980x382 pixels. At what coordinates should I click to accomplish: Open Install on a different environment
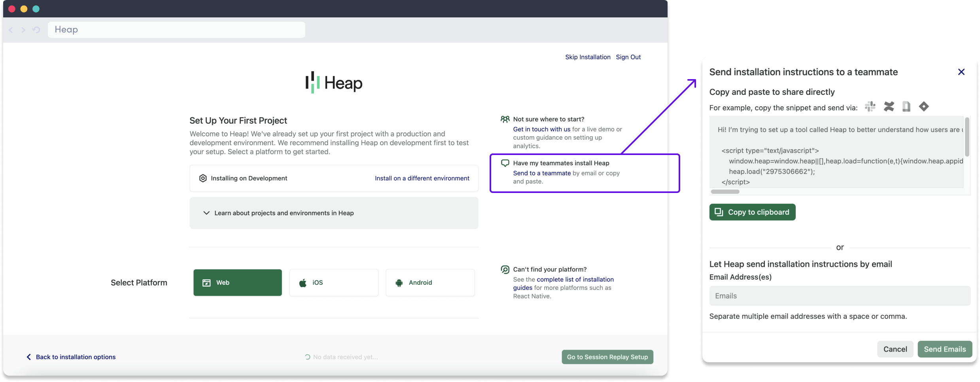point(422,178)
